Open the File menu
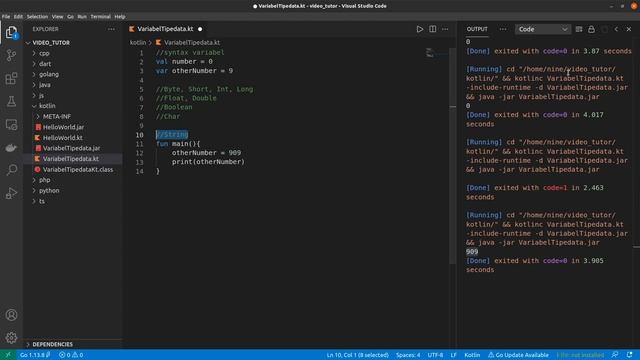 6,17
